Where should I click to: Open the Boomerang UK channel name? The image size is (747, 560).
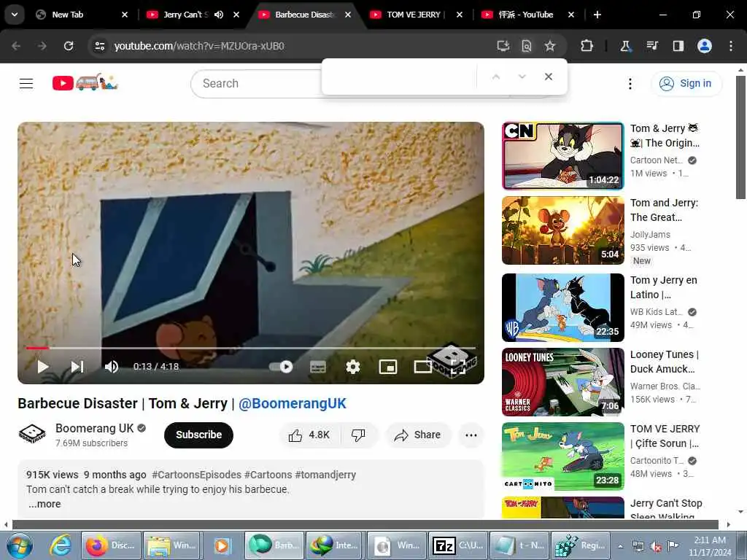(x=94, y=428)
